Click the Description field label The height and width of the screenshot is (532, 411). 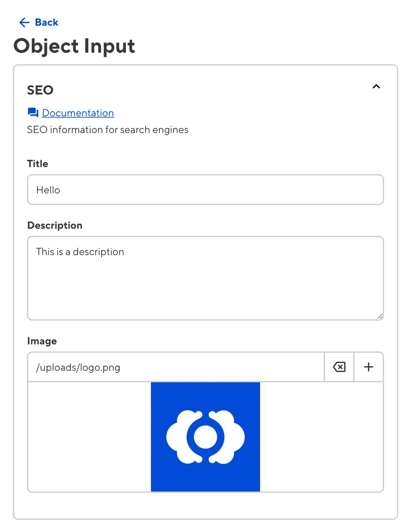[55, 225]
